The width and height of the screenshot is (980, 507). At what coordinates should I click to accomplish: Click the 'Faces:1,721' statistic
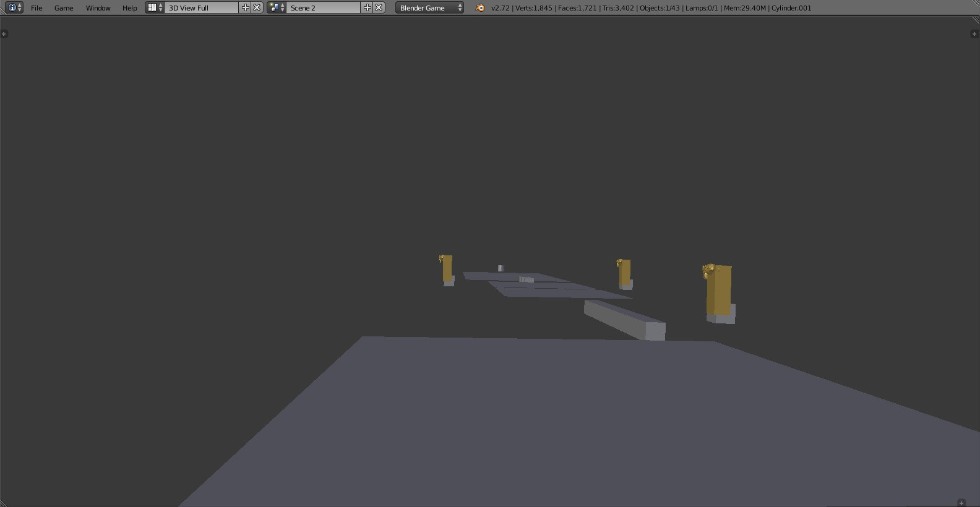coord(577,8)
